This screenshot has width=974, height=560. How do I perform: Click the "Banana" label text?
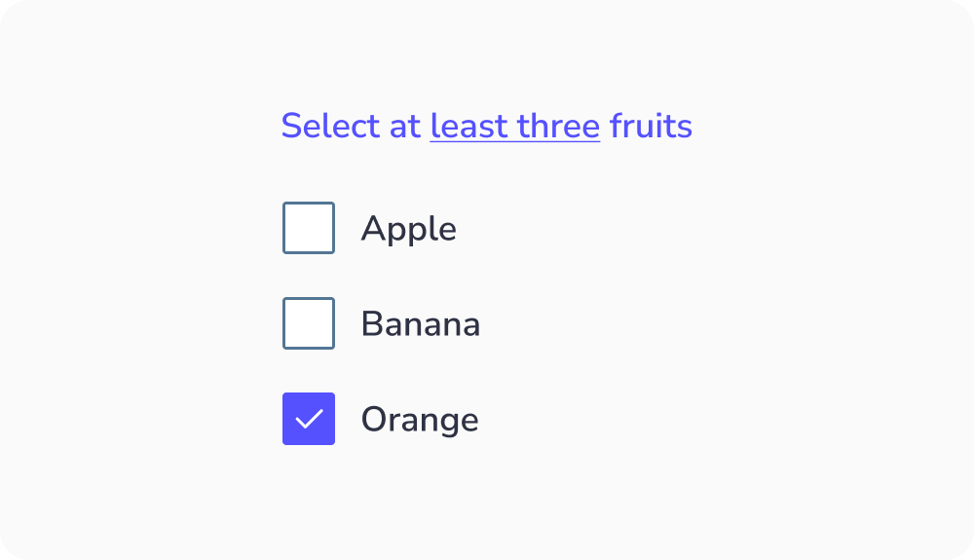pos(420,324)
